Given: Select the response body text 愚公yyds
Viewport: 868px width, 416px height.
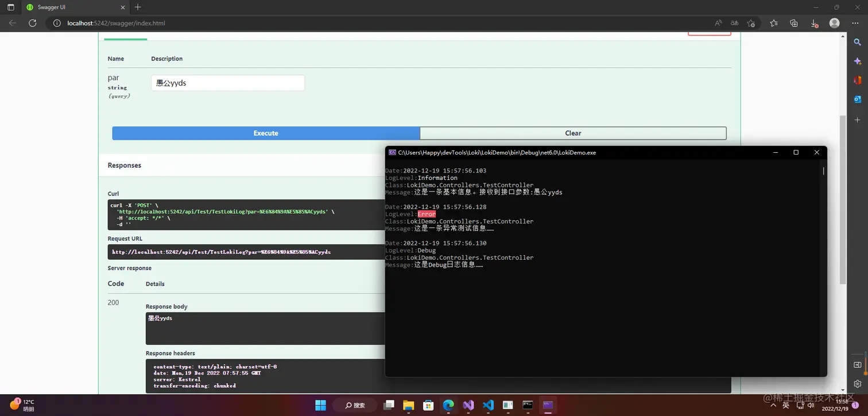Looking at the screenshot, I should point(160,318).
